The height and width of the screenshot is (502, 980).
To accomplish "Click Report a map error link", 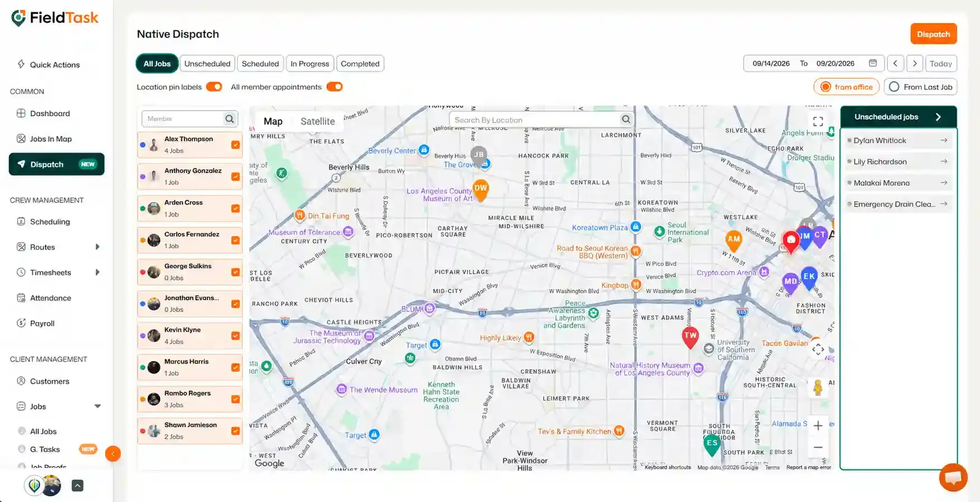I will tap(808, 467).
